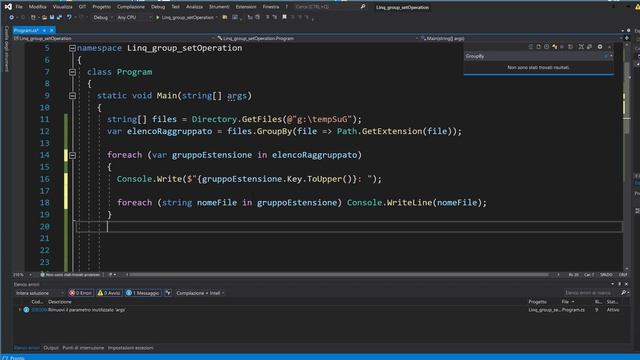
Task: Click the editor vertical scrollbar
Action: point(627,155)
